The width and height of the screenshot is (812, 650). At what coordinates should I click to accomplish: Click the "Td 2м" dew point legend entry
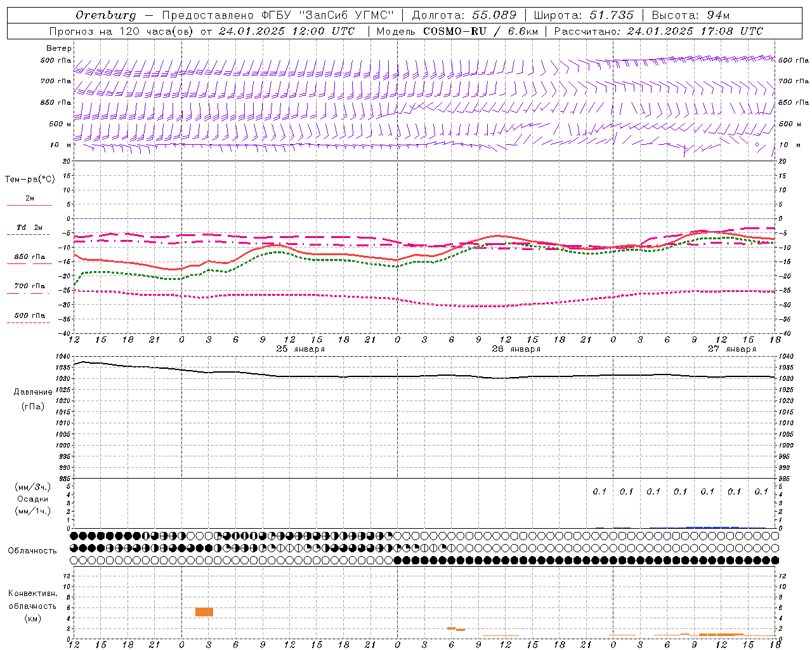pos(29,227)
